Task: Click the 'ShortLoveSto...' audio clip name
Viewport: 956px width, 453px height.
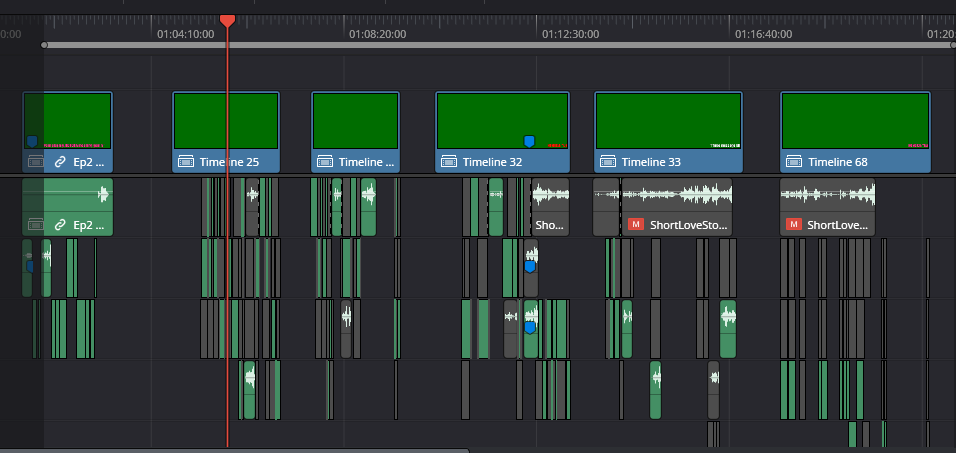Action: pos(689,225)
